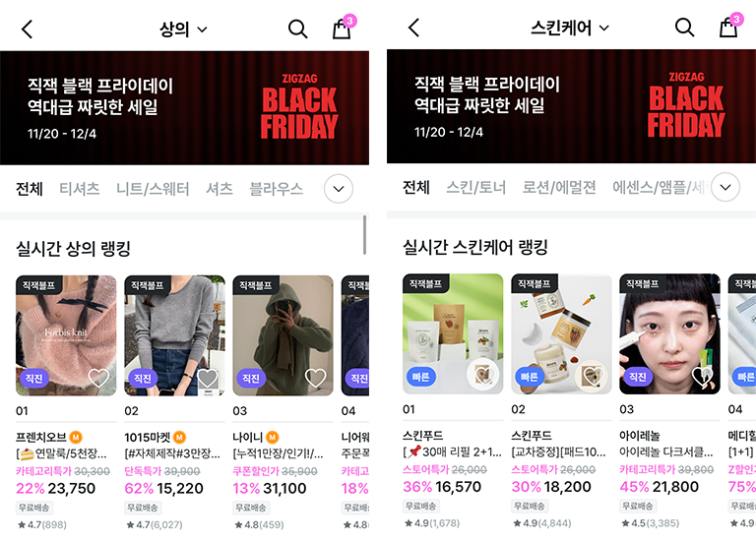Open the 아이레놀 rank 03 product thumbnail
Screen dimensions: 756x541
669,333
